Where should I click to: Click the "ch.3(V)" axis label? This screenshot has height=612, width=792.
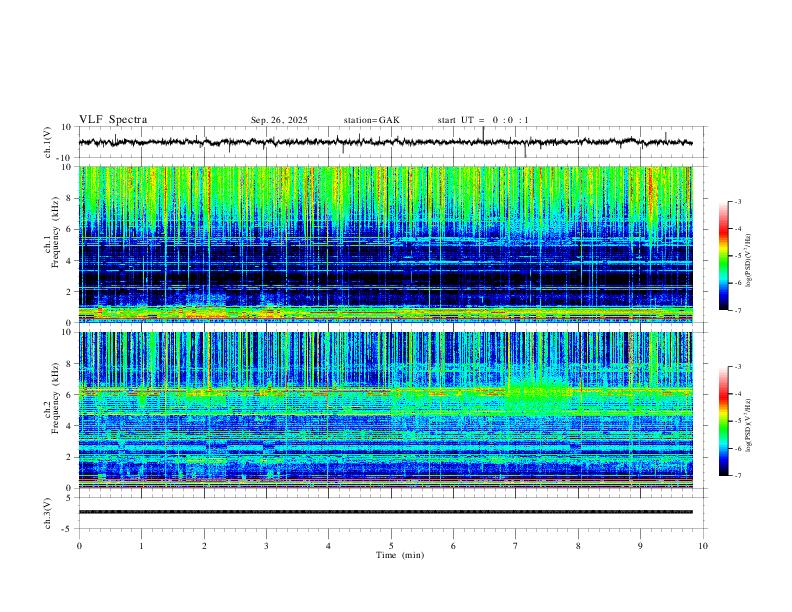click(x=48, y=513)
